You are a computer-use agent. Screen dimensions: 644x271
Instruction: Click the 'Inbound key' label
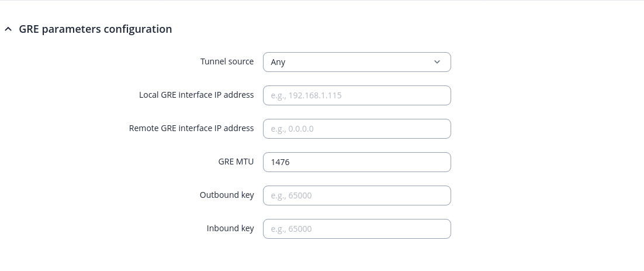230,228
